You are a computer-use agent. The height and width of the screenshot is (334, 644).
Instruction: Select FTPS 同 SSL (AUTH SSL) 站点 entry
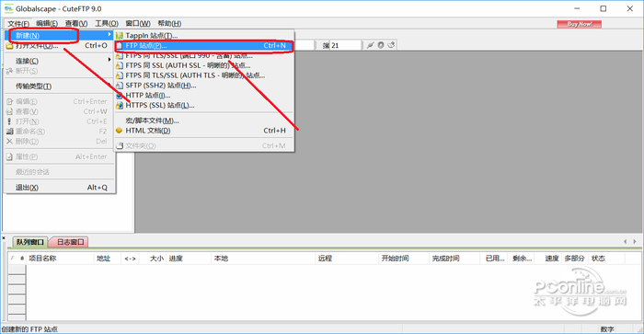coord(203,65)
